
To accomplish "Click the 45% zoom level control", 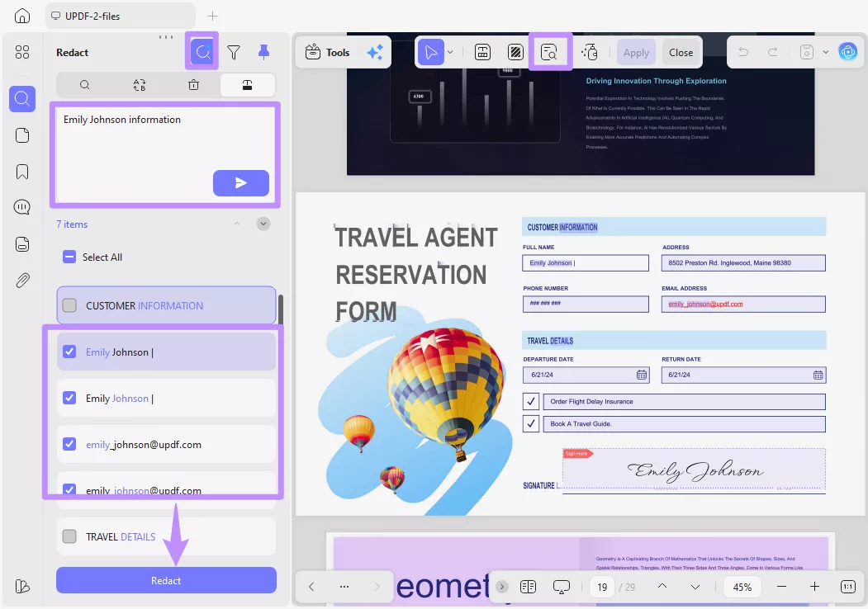I will pos(742,586).
